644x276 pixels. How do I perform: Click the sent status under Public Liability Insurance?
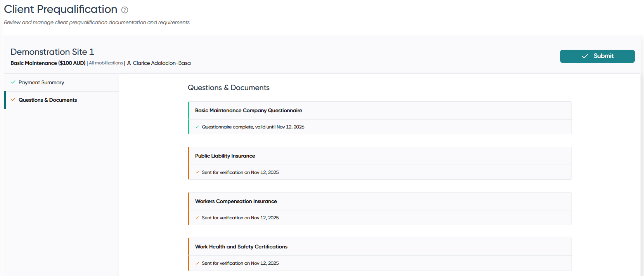[240, 172]
